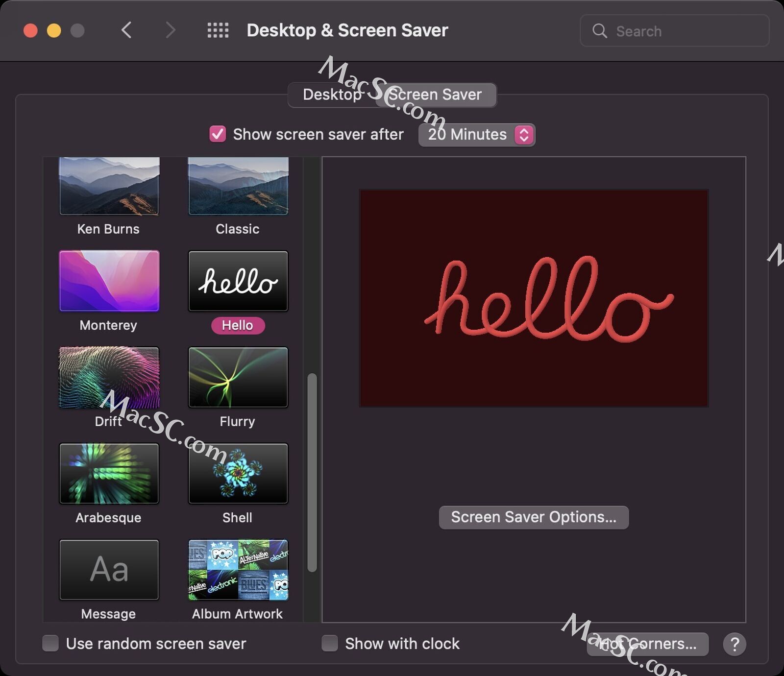Switch to the Desktop tab
Image resolution: width=784 pixels, height=676 pixels.
[332, 95]
